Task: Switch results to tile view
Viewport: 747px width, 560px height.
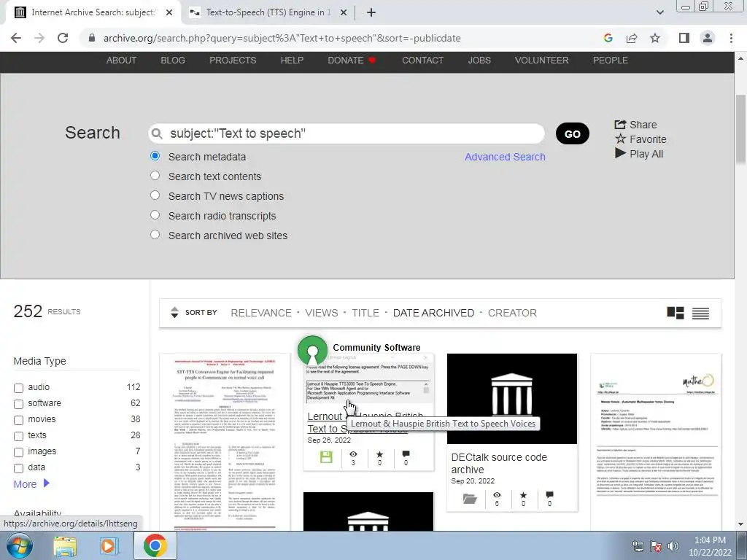Action: (675, 313)
